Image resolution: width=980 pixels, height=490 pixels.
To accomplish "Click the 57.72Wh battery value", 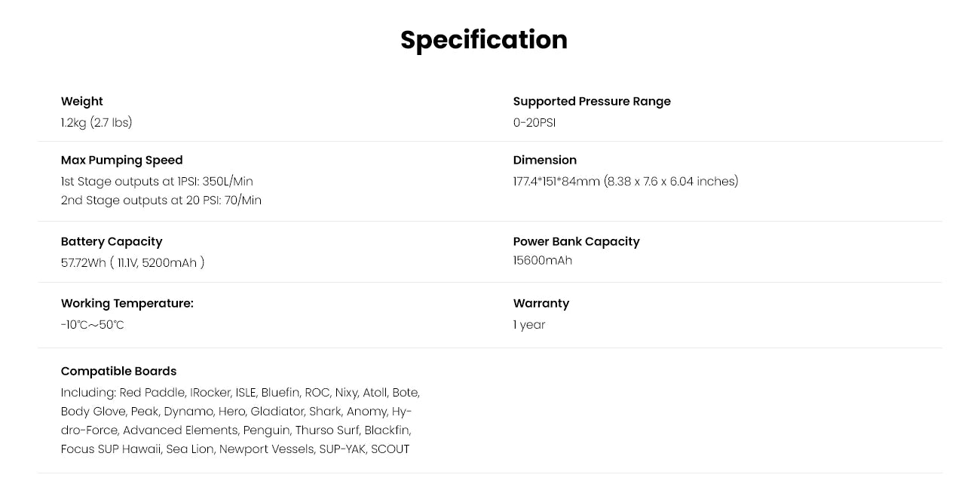I will coord(133,262).
